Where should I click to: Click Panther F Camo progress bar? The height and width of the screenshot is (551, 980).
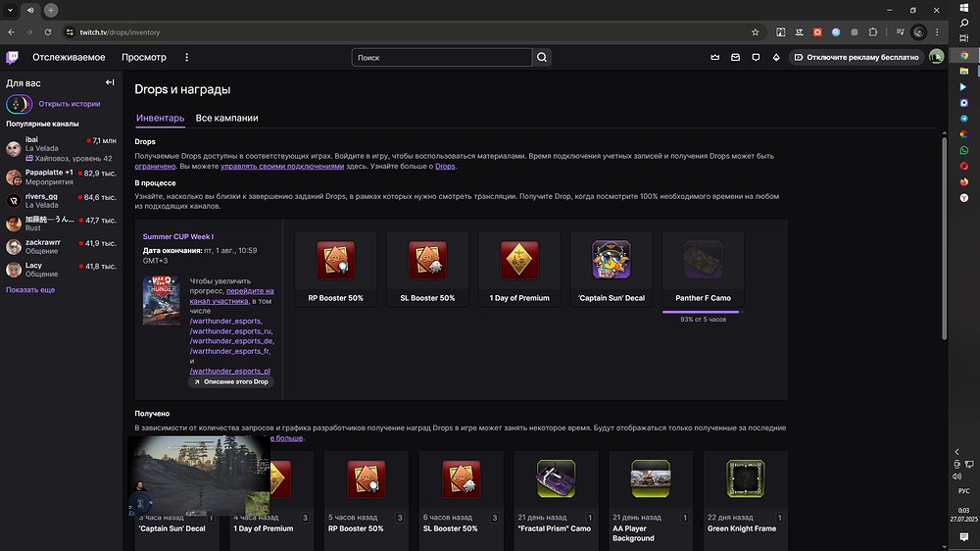[703, 312]
